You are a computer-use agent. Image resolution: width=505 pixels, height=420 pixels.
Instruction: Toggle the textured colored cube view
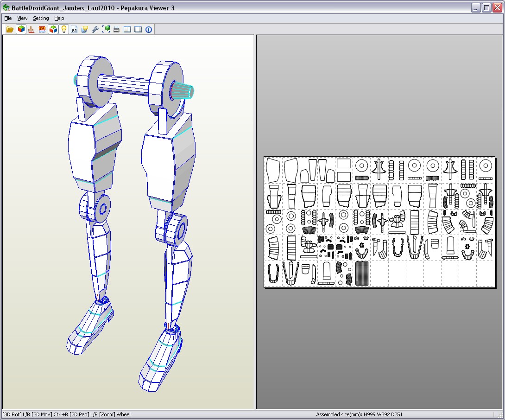[21, 29]
